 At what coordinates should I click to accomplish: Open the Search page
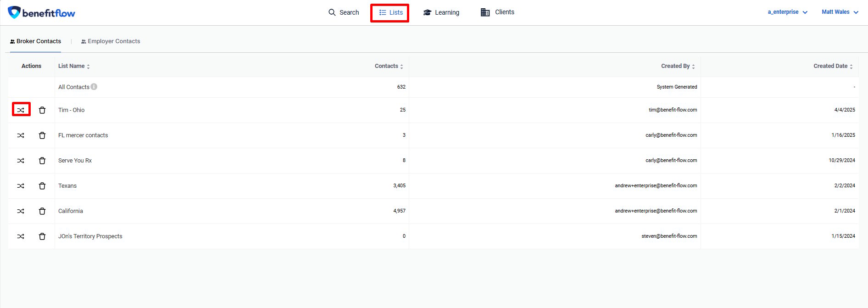click(x=344, y=12)
